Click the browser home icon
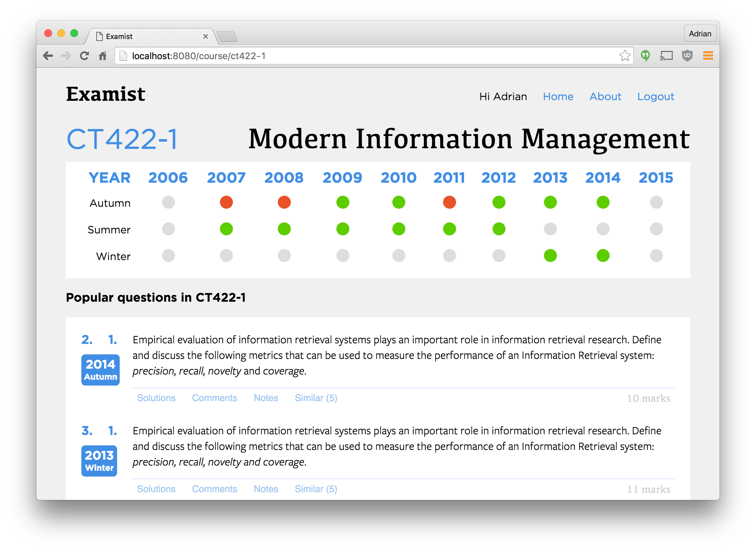The height and width of the screenshot is (552, 756). click(103, 56)
